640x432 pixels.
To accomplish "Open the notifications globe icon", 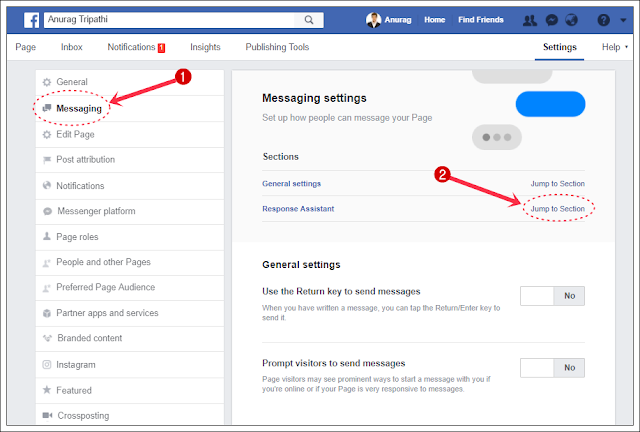I will click(571, 20).
